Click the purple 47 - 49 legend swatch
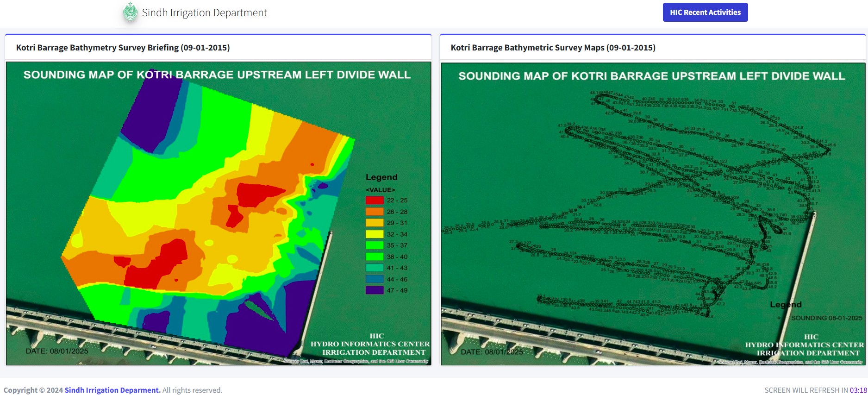 (x=375, y=290)
